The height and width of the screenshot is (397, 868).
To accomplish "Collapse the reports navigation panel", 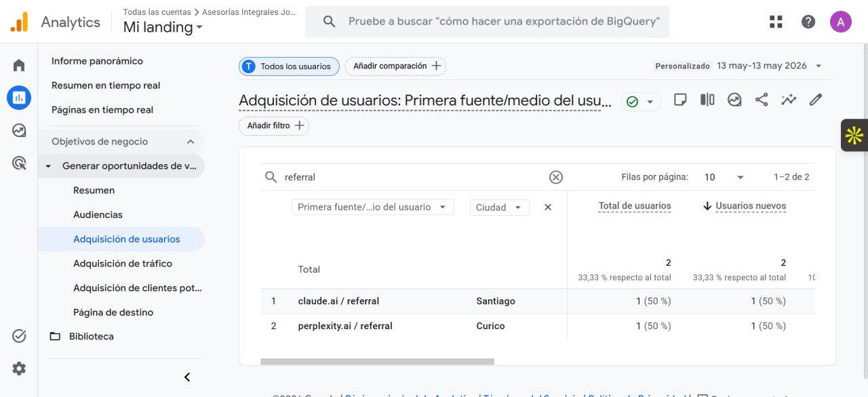I will [188, 377].
